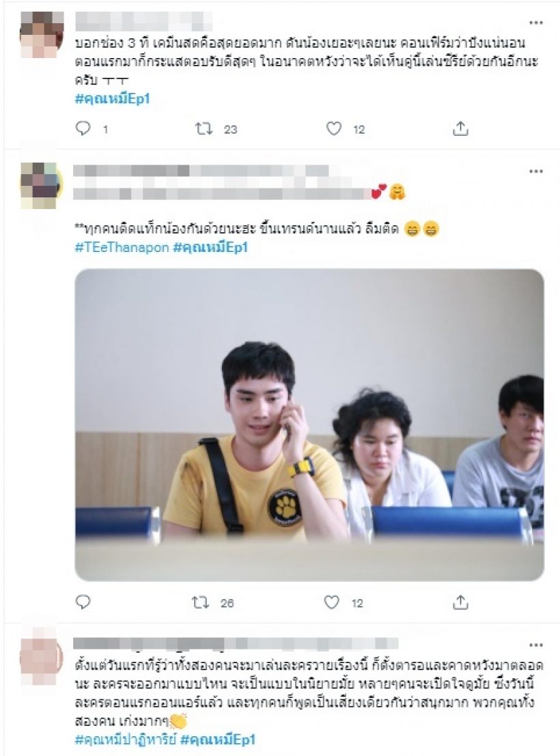Open #คุณหมีEp1 hashtag beside #TEeThanapon
Screen dimensions: 560x756
pos(210,247)
